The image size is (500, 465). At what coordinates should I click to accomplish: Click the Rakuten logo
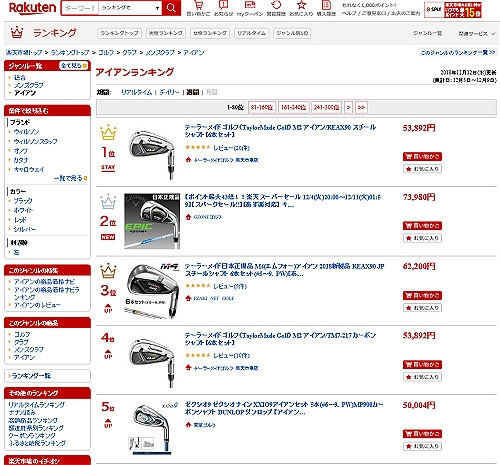[32, 8]
